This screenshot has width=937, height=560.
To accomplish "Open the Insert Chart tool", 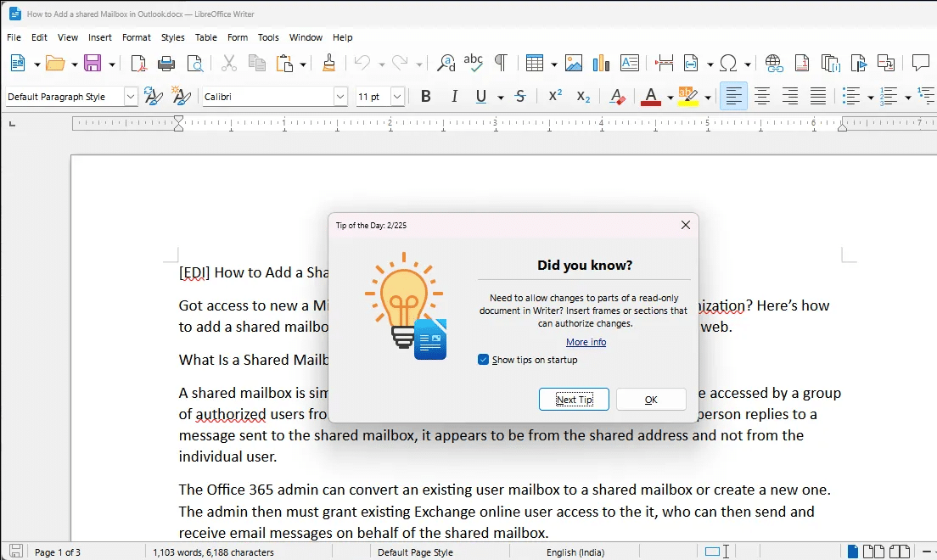I will click(x=601, y=63).
